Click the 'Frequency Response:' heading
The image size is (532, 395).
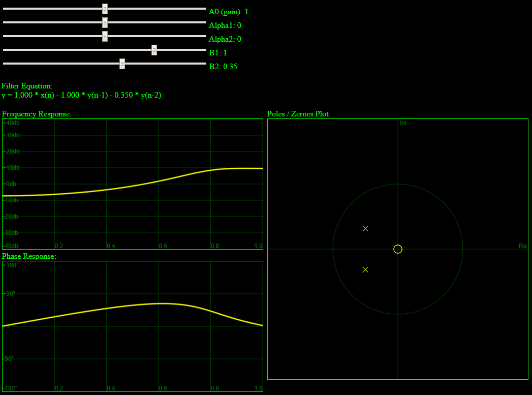(x=37, y=114)
